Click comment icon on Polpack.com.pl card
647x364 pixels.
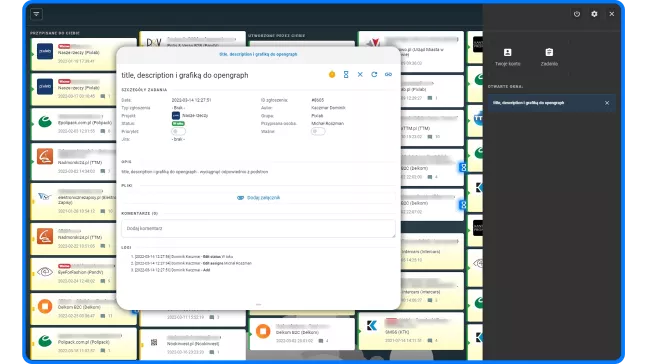point(103,350)
